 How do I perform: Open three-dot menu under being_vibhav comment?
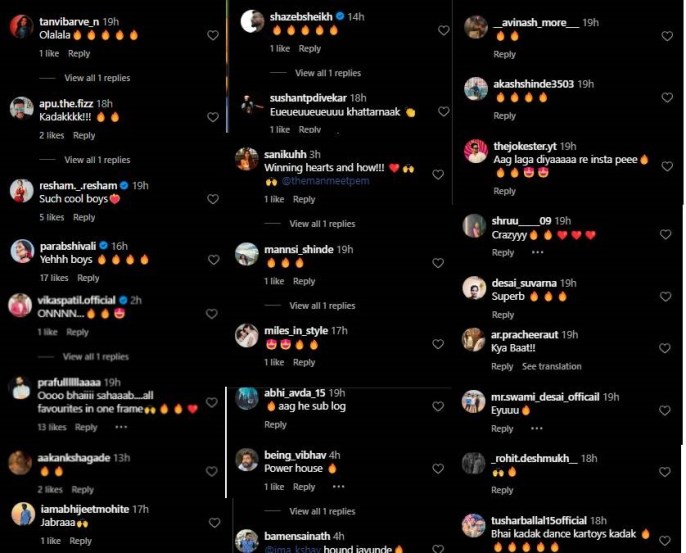click(339, 486)
